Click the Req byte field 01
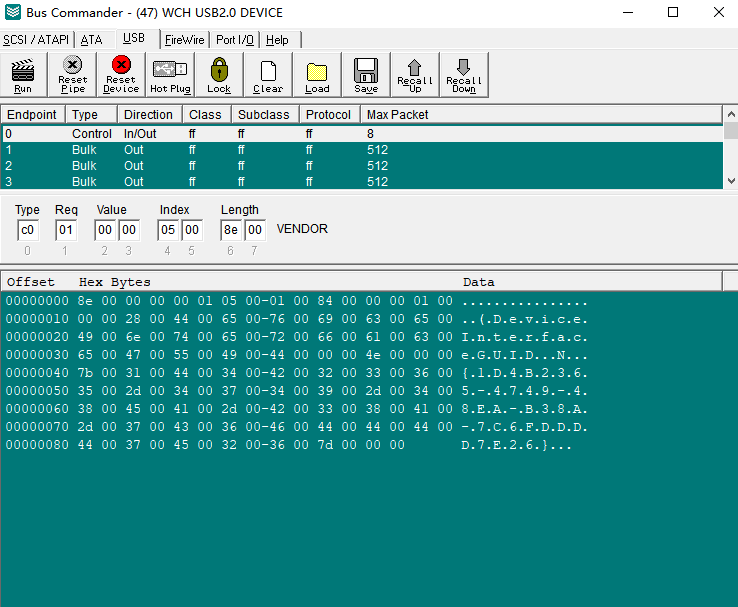This screenshot has height=607, width=738. [66, 230]
